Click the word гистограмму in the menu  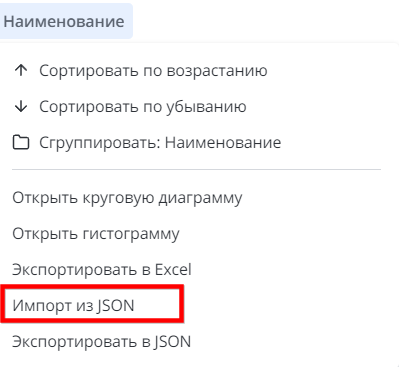tap(131, 234)
